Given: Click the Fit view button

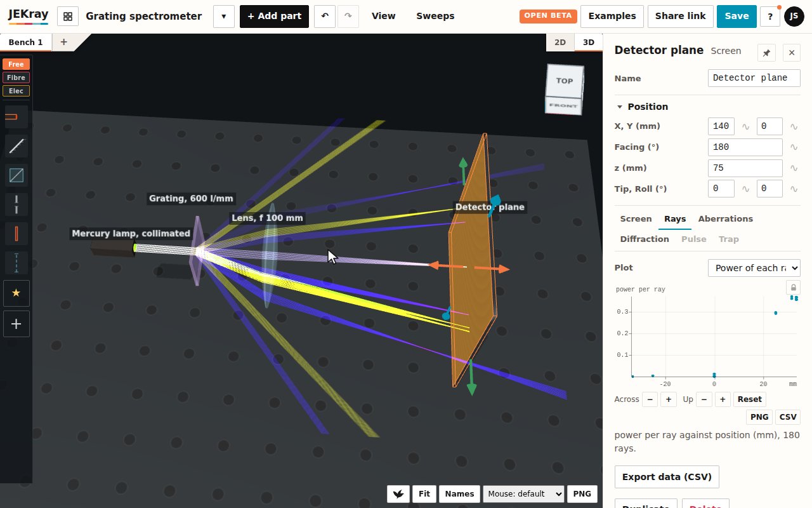Looking at the screenshot, I should pyautogui.click(x=424, y=493).
